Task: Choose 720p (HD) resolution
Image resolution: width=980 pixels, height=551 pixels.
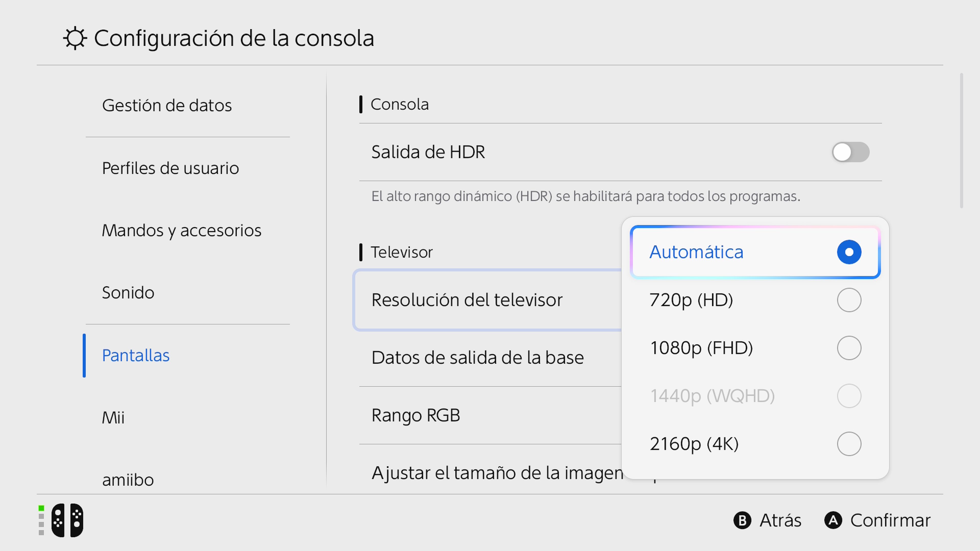Action: (x=755, y=300)
